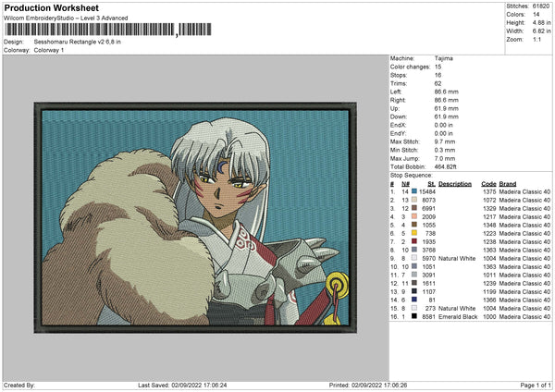The image size is (555, 392).
Task: Click the dark red swatch for code 1238
Action: 414,241
